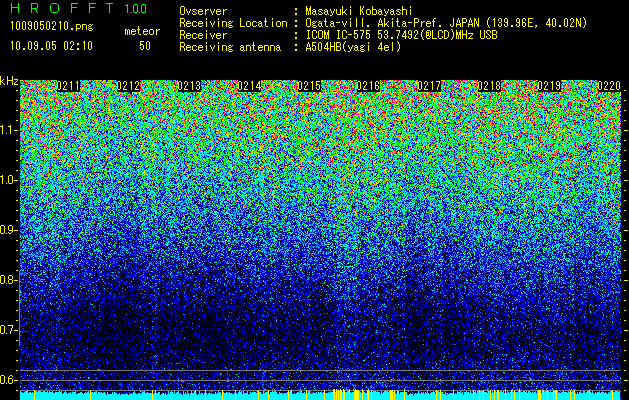Click time marker 0213
Screen dimensions: 629x400
coord(189,86)
